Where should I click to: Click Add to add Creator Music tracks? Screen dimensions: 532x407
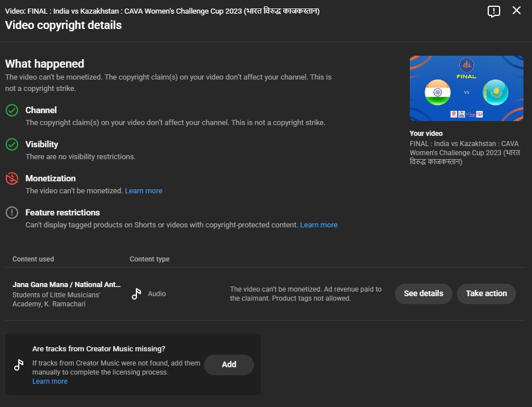[x=229, y=364]
